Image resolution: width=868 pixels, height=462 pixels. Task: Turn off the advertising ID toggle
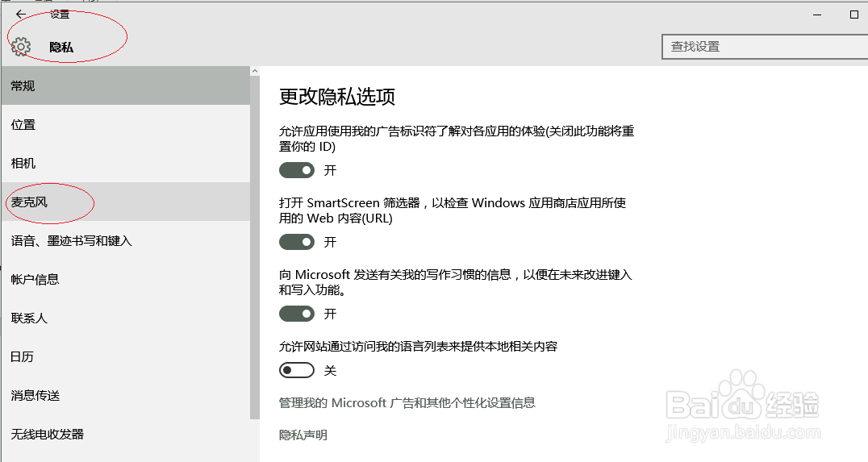point(297,170)
